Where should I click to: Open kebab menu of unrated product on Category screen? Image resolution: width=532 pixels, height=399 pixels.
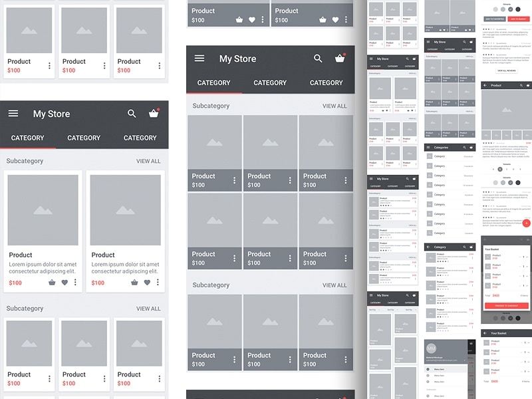click(472, 328)
